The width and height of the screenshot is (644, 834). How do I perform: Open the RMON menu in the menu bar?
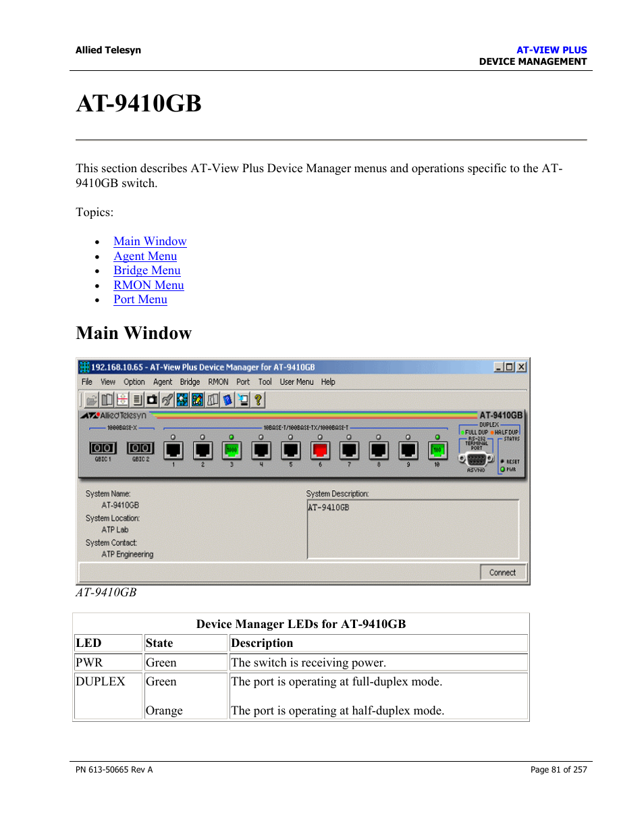pos(218,382)
